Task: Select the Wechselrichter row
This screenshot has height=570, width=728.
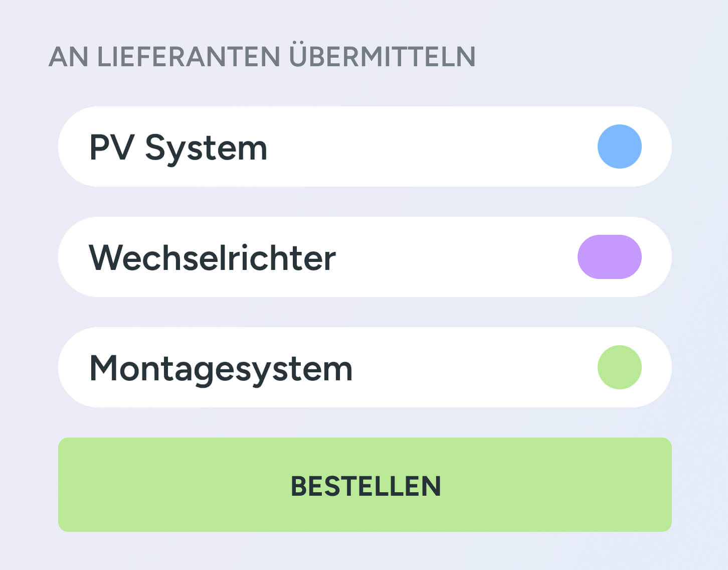Action: [x=365, y=257]
